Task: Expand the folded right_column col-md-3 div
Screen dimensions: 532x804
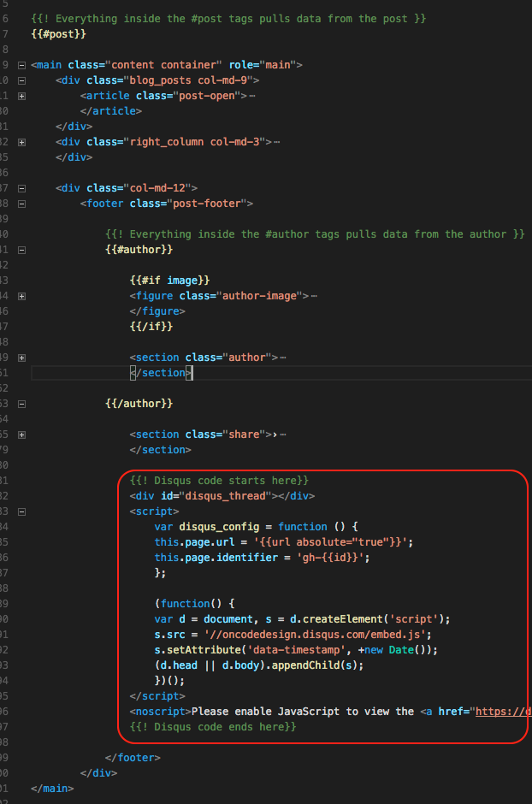Action: pos(21,142)
